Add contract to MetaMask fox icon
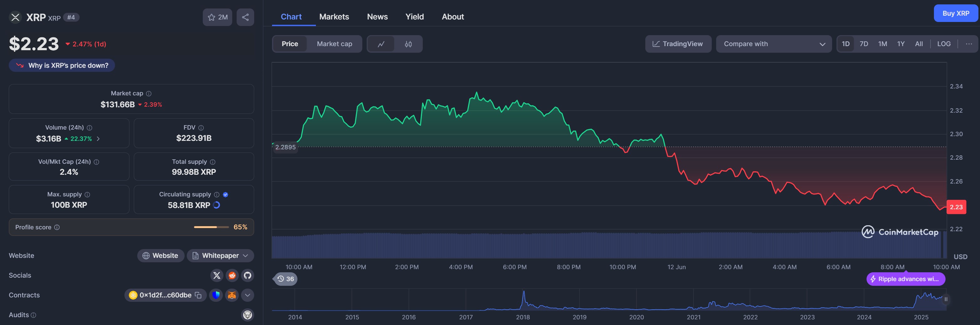Screen dimensions: 980x325 click(x=232, y=295)
